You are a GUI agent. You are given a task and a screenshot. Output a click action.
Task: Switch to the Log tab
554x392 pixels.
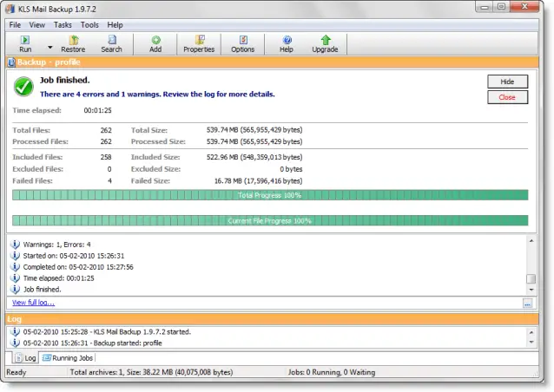pos(26,358)
